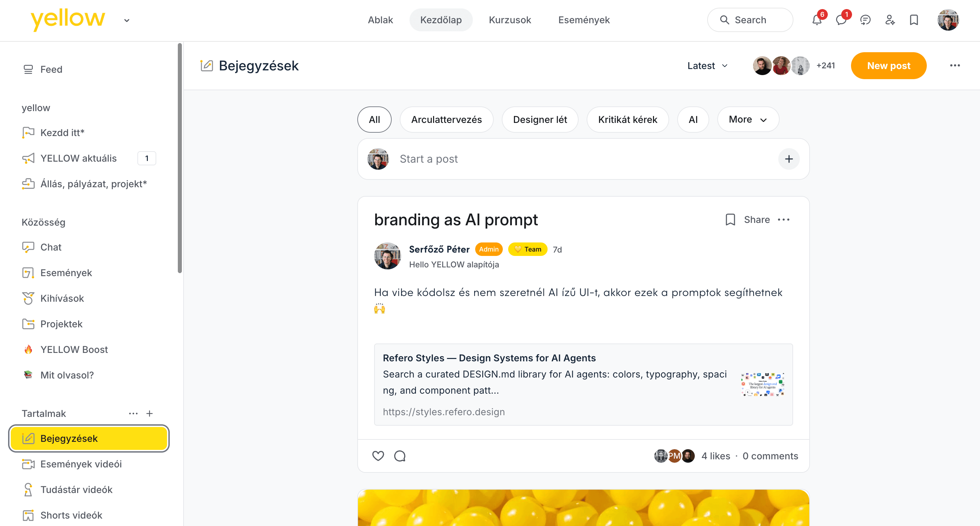This screenshot has height=526, width=980.
Task: Click the search magnifier icon
Action: click(x=724, y=20)
